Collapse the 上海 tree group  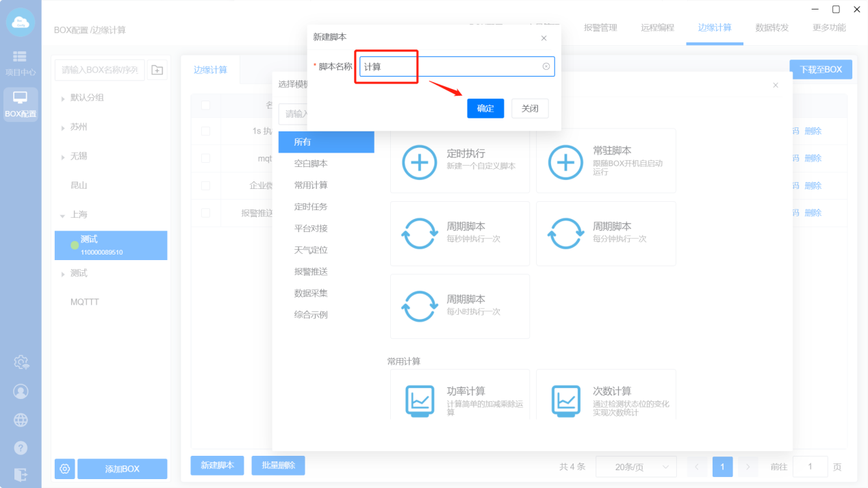pos(64,215)
